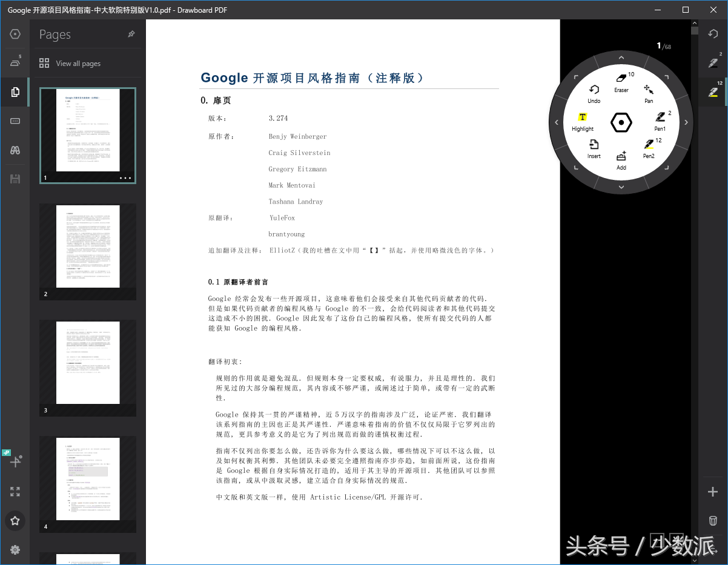728x565 pixels.
Task: Open the layers tool in left sidebar
Action: coord(15,62)
